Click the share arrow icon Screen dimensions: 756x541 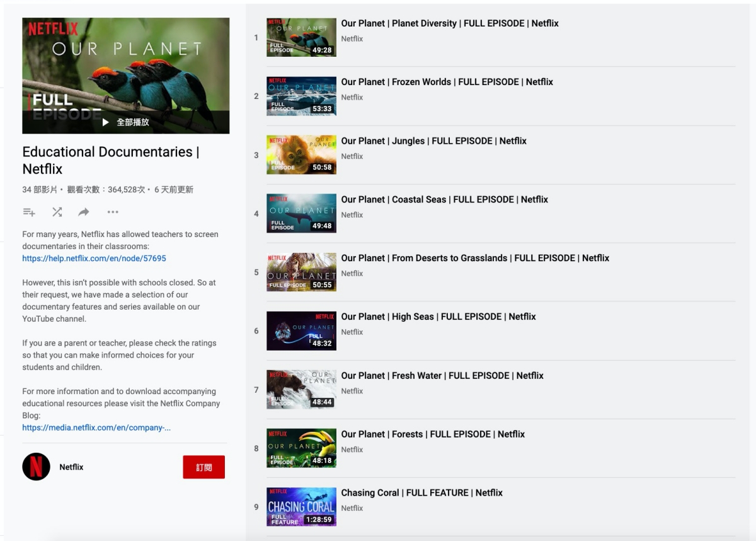click(x=84, y=212)
